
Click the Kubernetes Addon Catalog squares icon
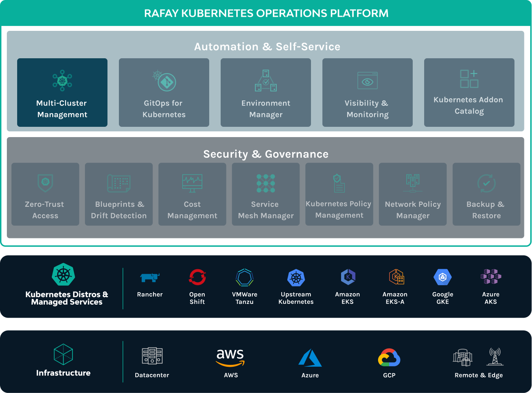click(469, 79)
